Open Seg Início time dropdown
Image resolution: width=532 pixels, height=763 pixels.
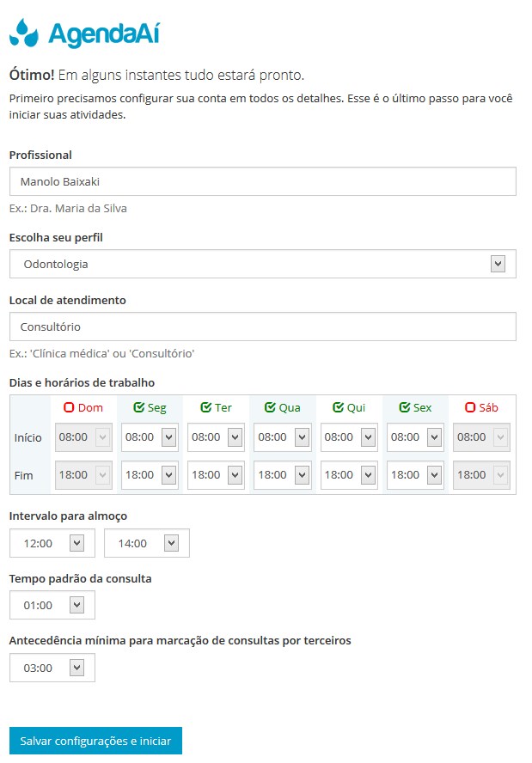(x=150, y=437)
